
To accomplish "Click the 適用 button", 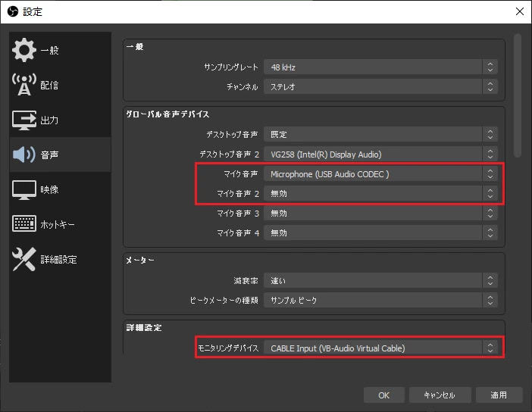I will coord(499,395).
